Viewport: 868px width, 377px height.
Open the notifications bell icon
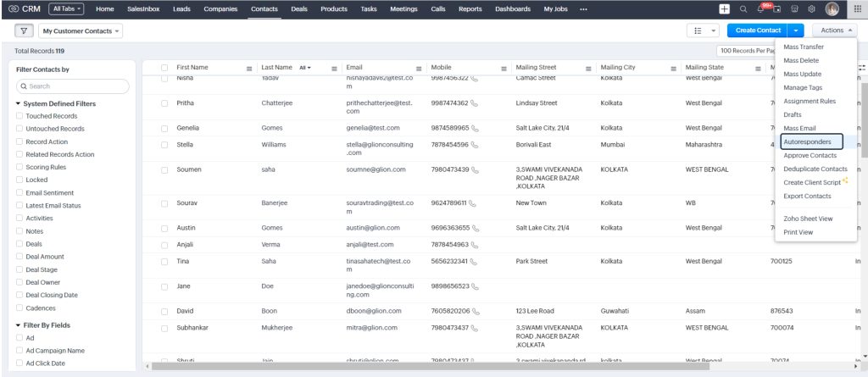click(761, 8)
